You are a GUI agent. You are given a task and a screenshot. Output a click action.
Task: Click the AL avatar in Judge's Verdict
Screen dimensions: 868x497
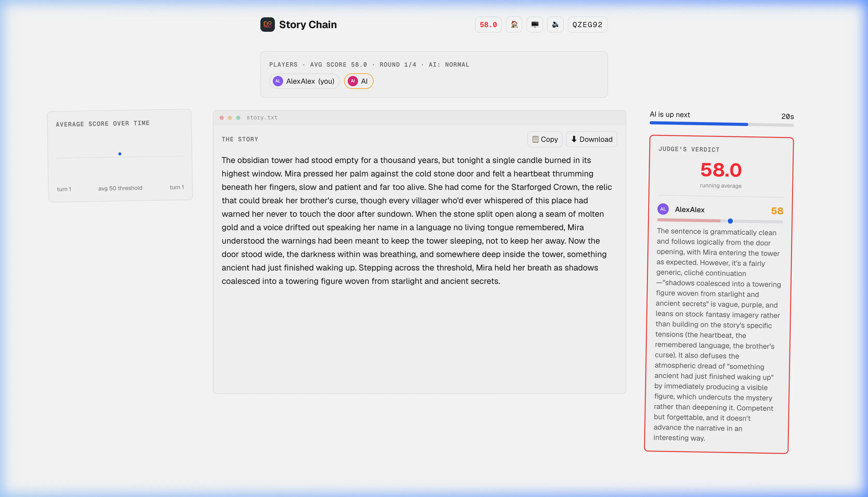[x=663, y=209]
